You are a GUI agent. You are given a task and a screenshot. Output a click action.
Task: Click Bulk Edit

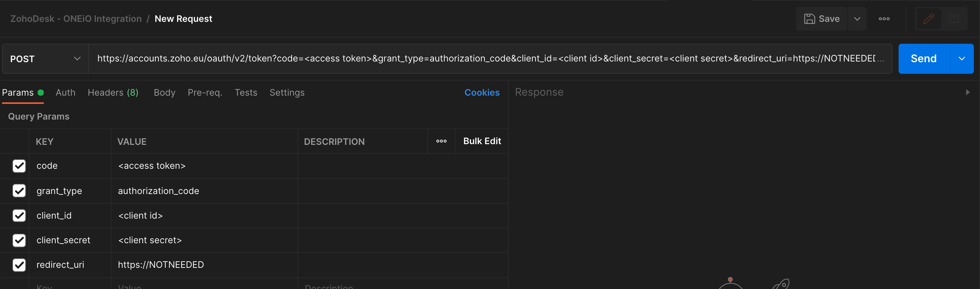tap(482, 141)
